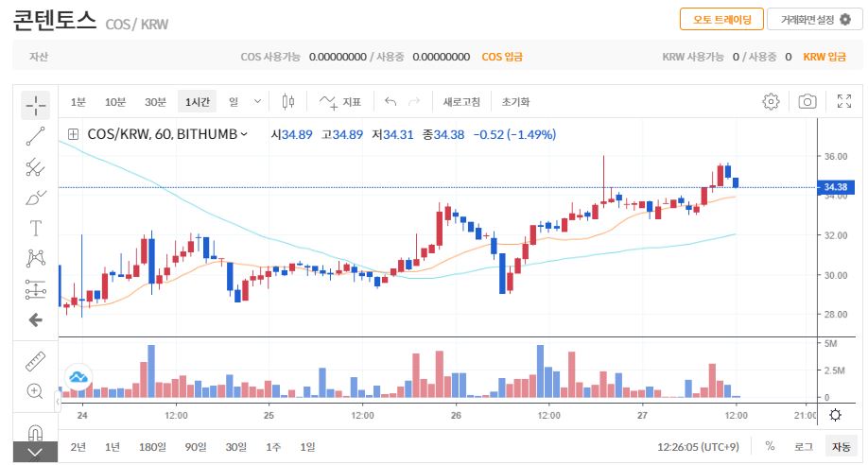Redo the chart action
868x465 pixels.
pyautogui.click(x=413, y=101)
